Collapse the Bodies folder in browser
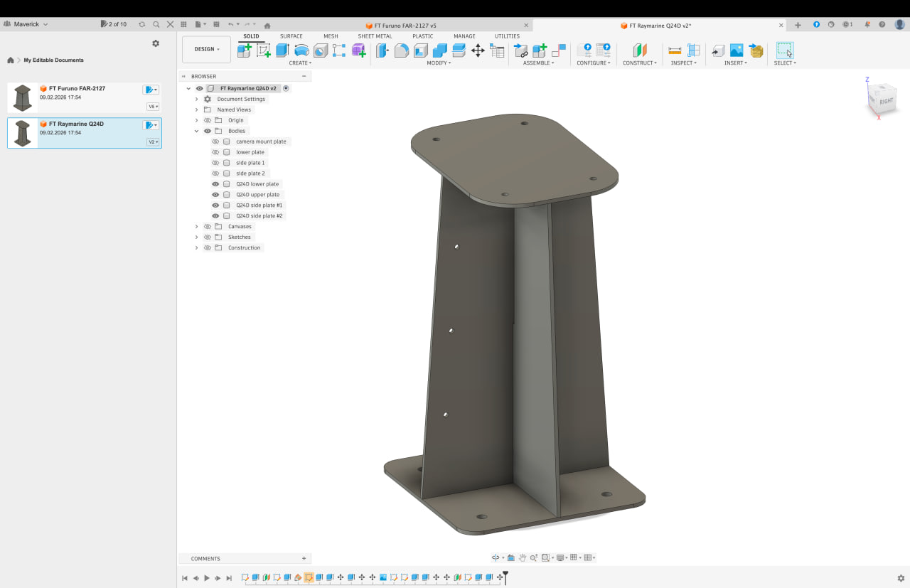 click(197, 131)
